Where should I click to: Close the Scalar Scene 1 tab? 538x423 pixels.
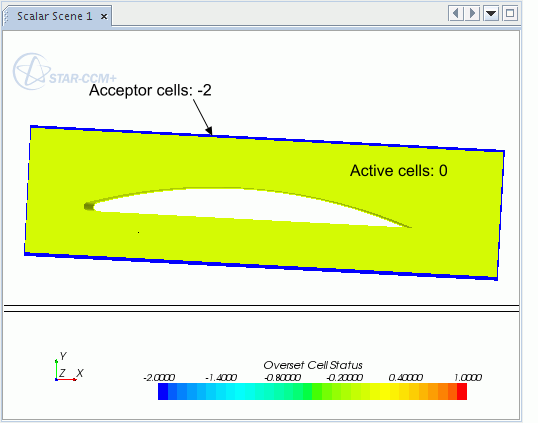[104, 16]
